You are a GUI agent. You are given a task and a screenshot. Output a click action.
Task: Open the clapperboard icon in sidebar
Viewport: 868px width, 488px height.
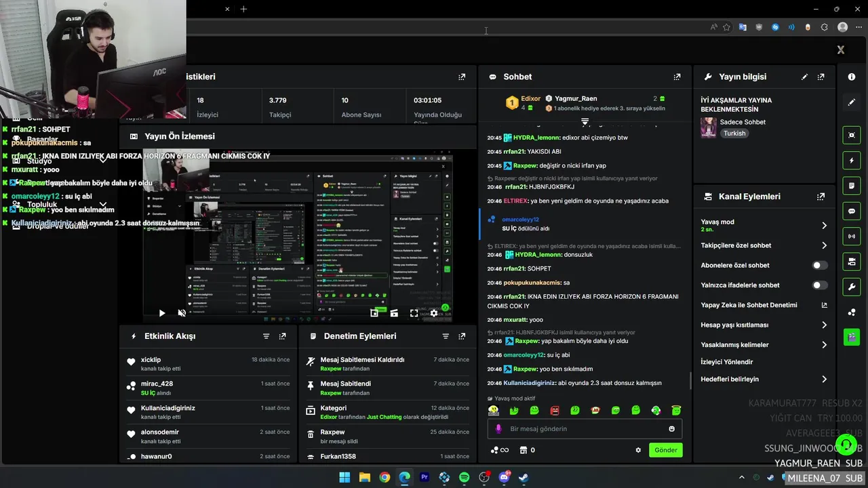(852, 336)
